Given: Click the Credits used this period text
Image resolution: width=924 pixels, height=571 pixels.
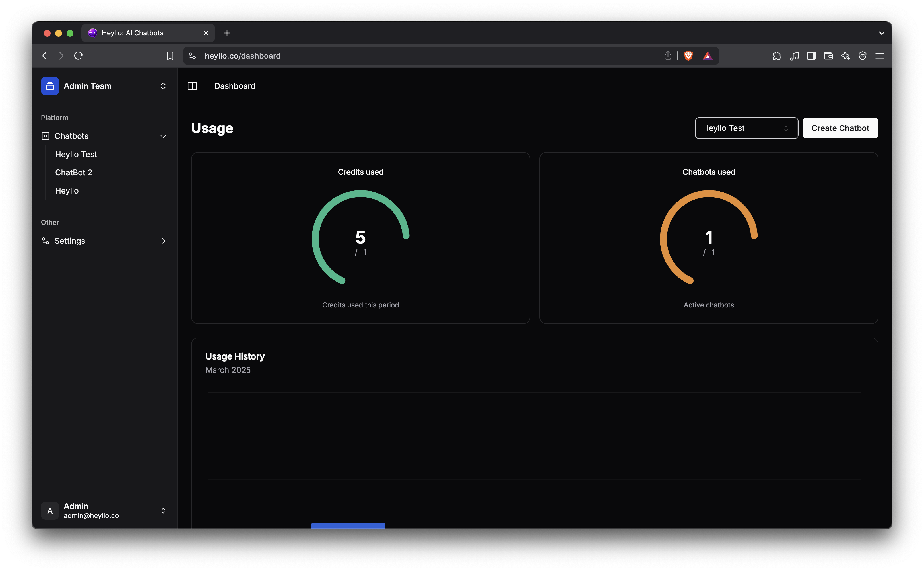Looking at the screenshot, I should coord(360,305).
